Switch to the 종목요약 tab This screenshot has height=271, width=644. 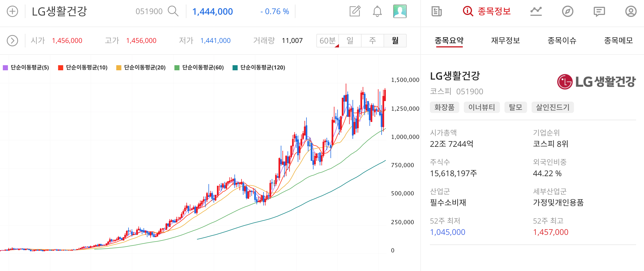pyautogui.click(x=449, y=41)
